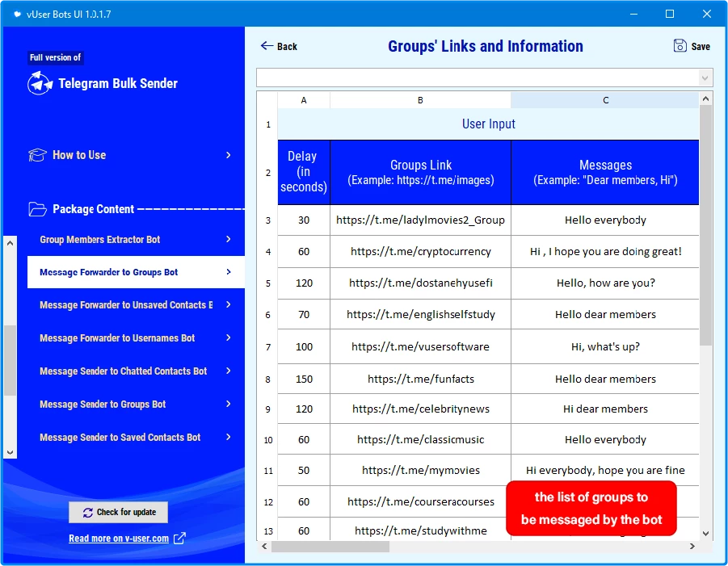Select cell https://t.me/mymovies
Image resolution: width=728 pixels, height=566 pixels.
(421, 470)
